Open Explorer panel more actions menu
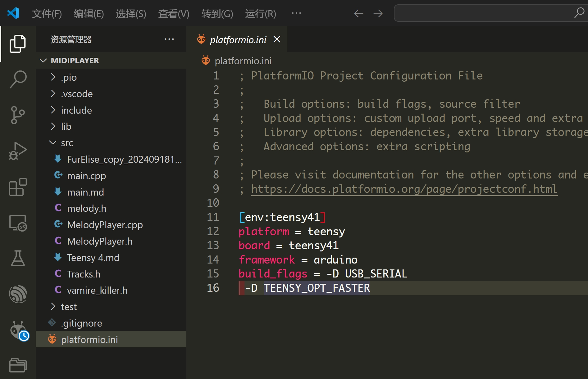Image resolution: width=588 pixels, height=379 pixels. (169, 39)
